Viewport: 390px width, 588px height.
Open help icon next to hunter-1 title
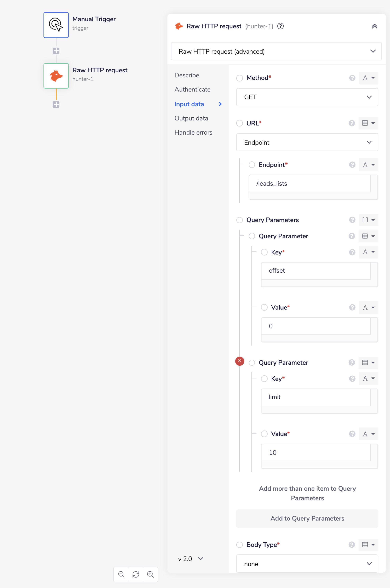tap(280, 26)
